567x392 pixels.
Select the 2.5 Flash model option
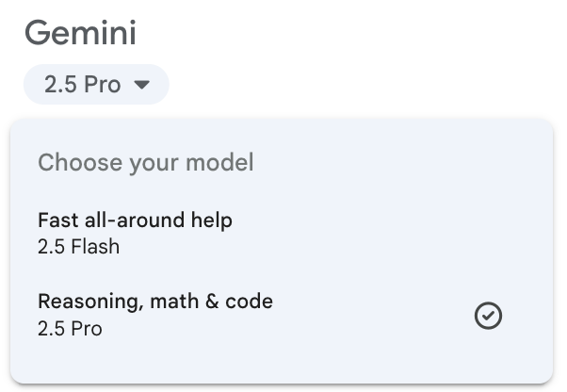point(79,248)
